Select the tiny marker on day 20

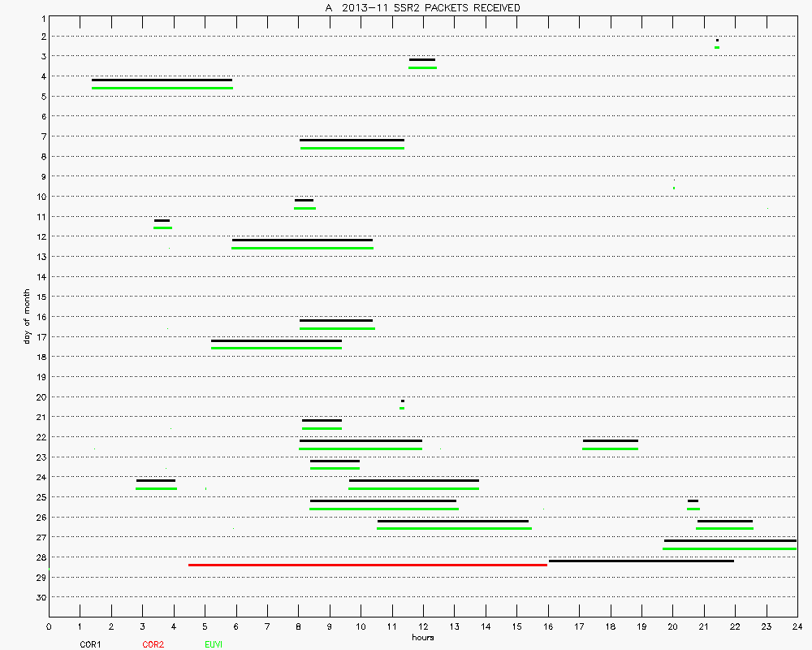(402, 401)
